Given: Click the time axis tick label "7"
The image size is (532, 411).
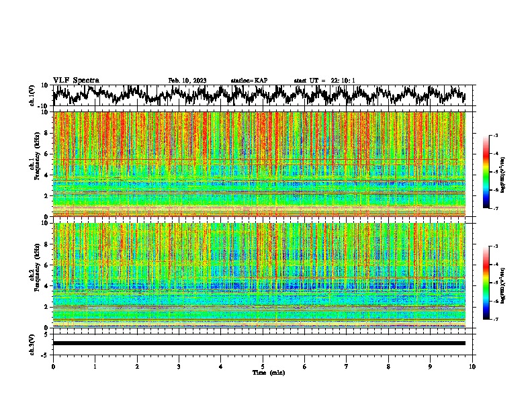Looking at the screenshot, I should click(347, 367).
